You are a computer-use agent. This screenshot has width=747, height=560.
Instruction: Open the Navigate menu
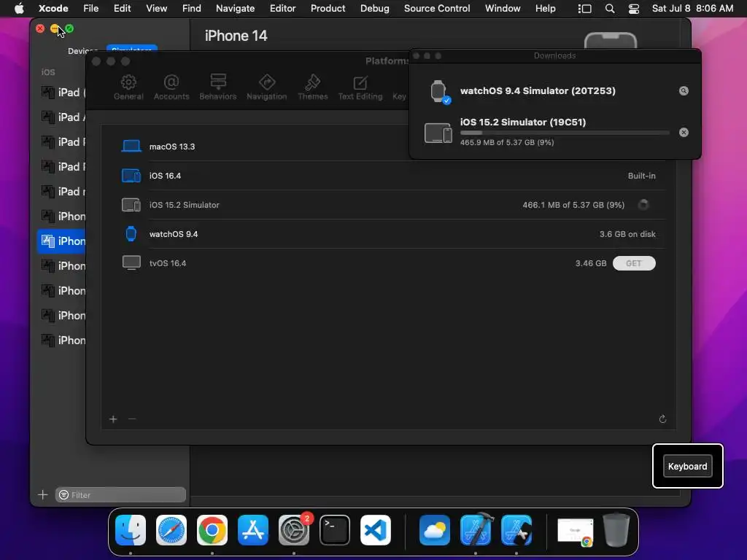[x=236, y=8]
